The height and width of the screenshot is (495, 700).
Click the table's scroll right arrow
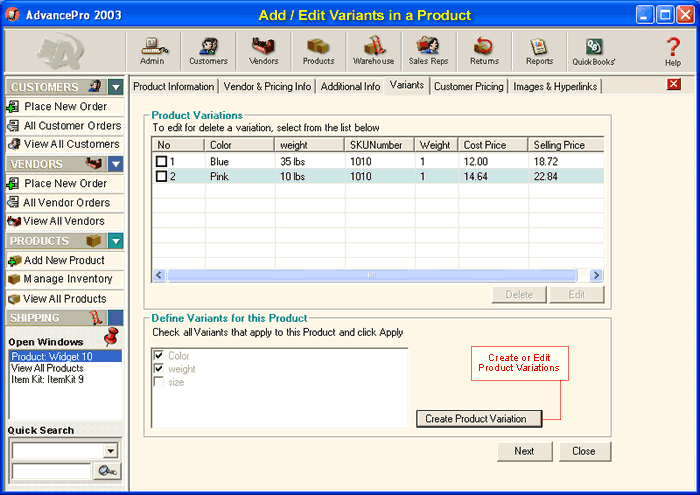point(596,275)
